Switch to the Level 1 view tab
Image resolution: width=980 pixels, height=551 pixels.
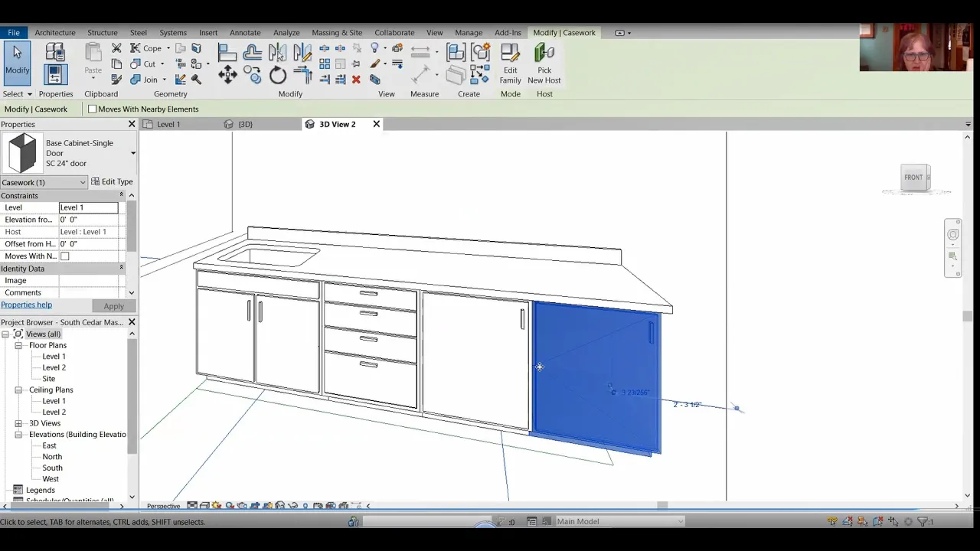click(168, 124)
